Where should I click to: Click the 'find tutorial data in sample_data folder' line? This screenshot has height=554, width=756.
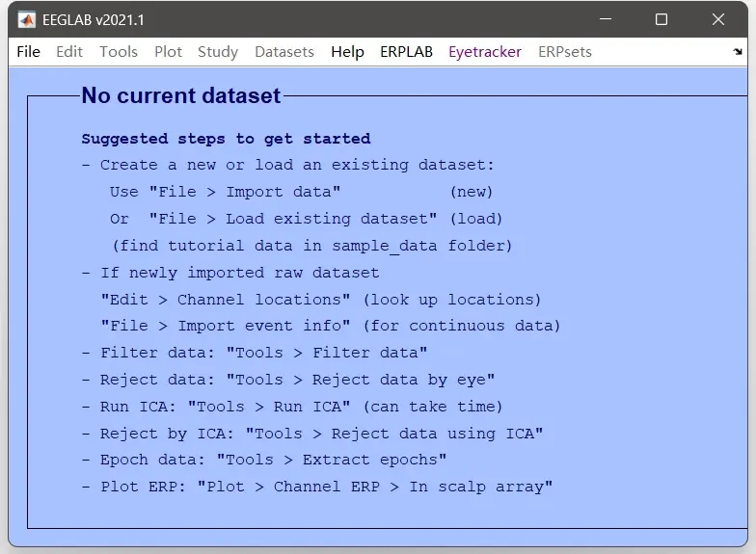pyautogui.click(x=311, y=247)
